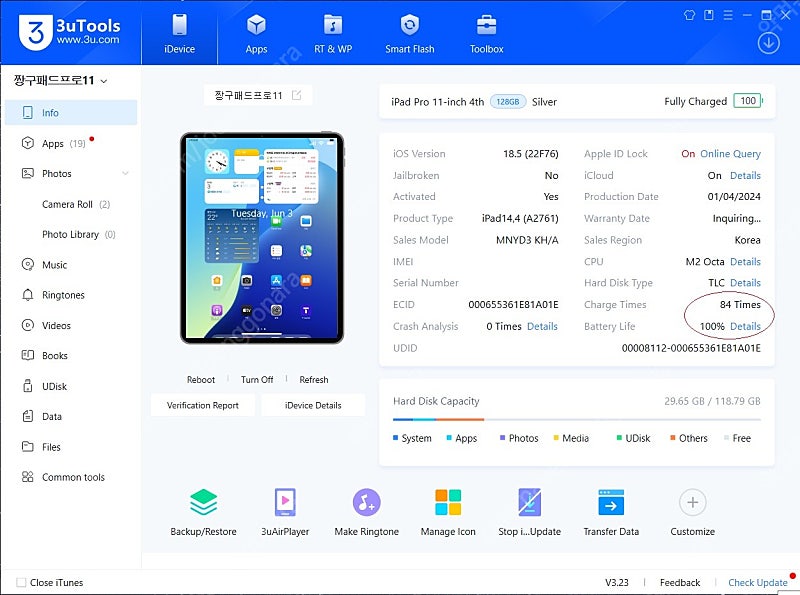Click Online Query link

[x=730, y=154]
